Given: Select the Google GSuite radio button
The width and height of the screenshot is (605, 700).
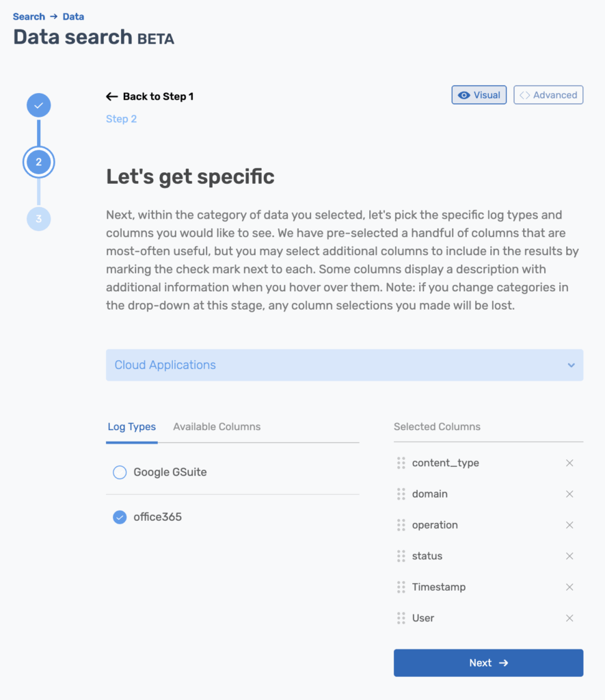Looking at the screenshot, I should pyautogui.click(x=120, y=472).
